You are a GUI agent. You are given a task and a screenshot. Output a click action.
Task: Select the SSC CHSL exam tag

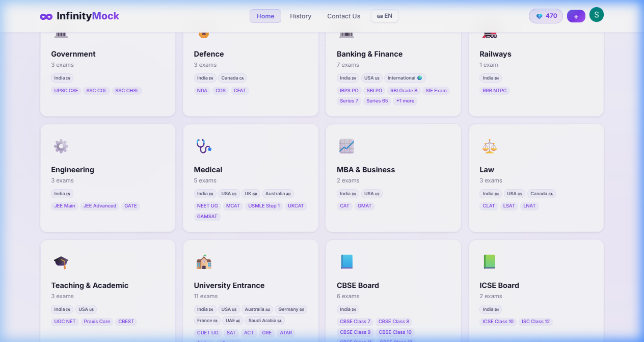[127, 91]
